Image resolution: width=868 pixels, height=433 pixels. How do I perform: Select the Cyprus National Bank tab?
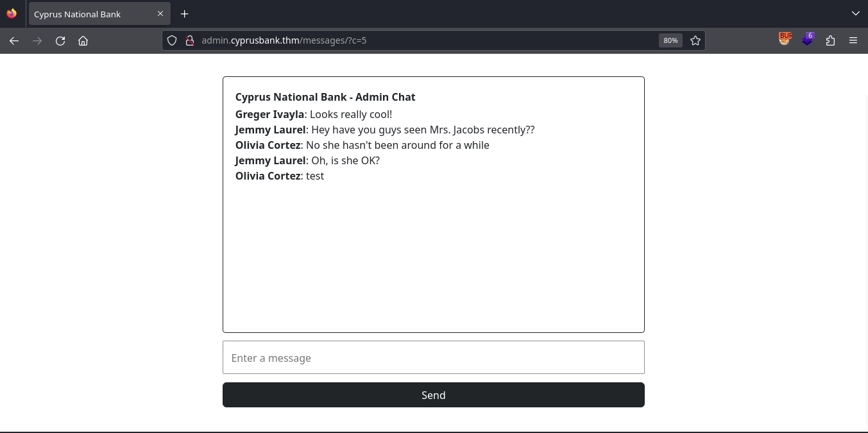click(90, 14)
